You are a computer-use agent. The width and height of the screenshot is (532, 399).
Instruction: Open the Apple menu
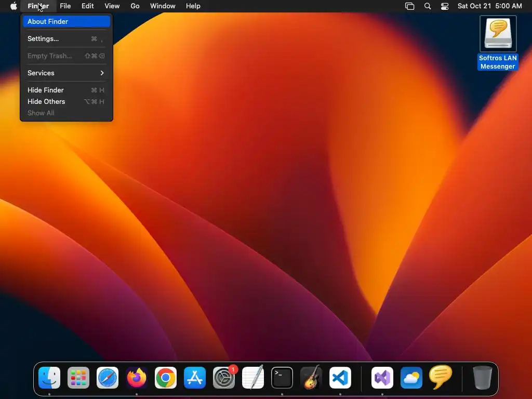tap(14, 6)
